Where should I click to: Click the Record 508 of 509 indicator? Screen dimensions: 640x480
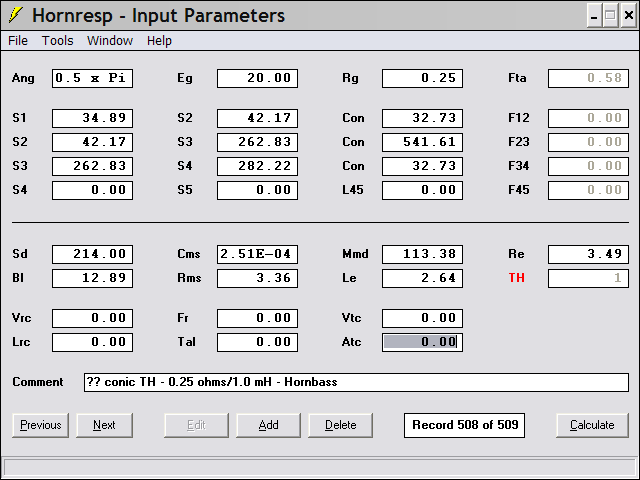(x=464, y=425)
